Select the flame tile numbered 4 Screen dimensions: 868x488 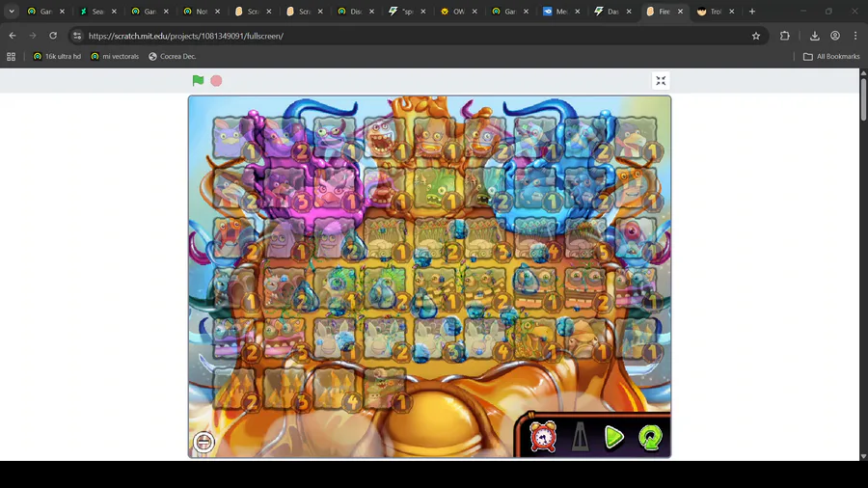336,389
